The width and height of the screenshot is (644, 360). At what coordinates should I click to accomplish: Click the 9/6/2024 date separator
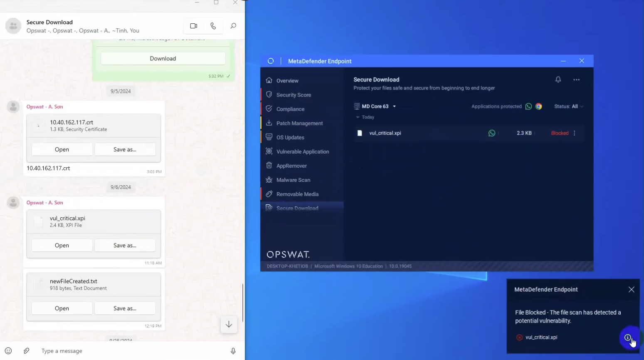click(121, 187)
